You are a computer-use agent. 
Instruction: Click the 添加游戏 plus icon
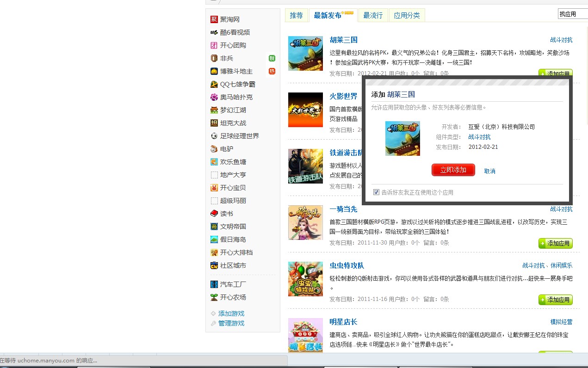(x=213, y=313)
